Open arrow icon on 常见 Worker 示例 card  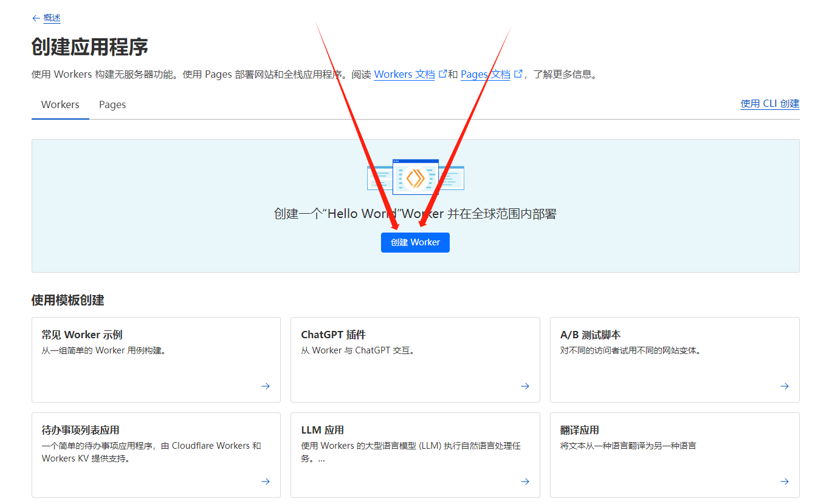pyautogui.click(x=266, y=386)
